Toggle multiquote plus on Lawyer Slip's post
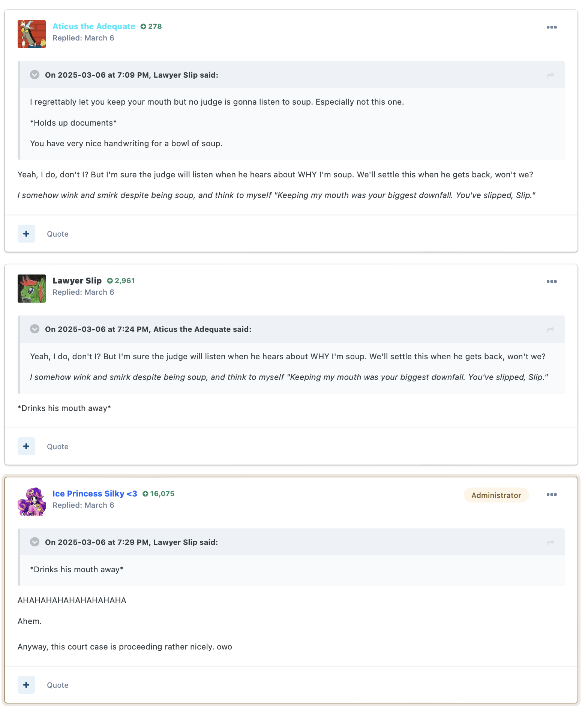This screenshot has height=714, width=588. [26, 446]
